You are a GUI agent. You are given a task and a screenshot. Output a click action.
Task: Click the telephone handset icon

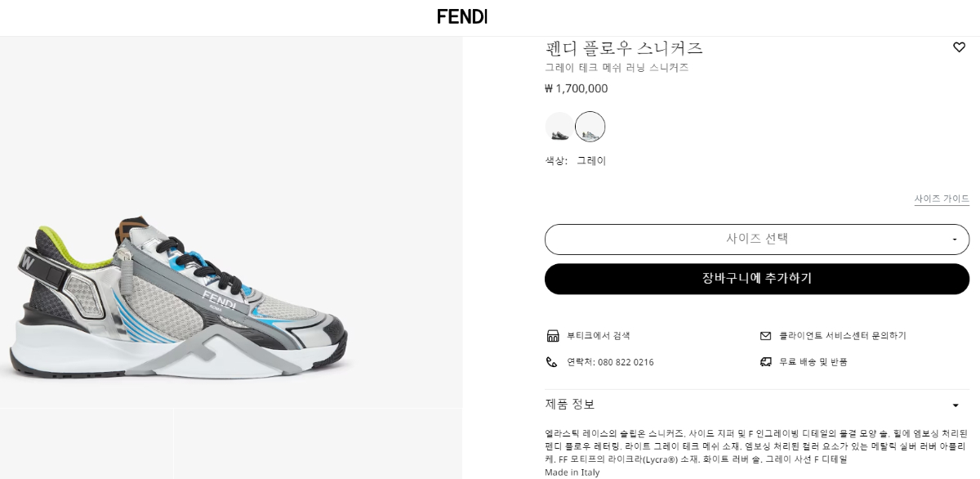552,362
